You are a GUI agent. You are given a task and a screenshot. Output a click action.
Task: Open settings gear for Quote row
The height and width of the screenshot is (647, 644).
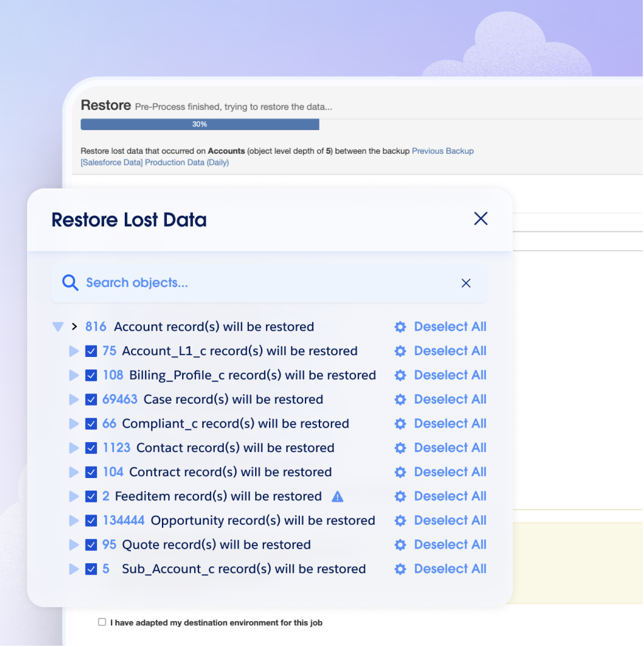(400, 545)
